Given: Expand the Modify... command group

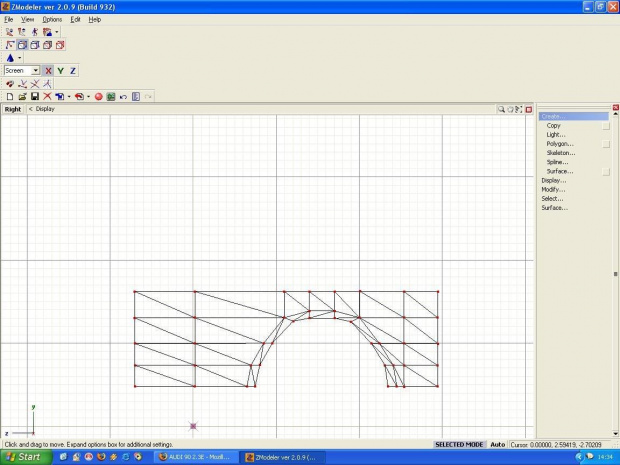Looking at the screenshot, I should (553, 189).
